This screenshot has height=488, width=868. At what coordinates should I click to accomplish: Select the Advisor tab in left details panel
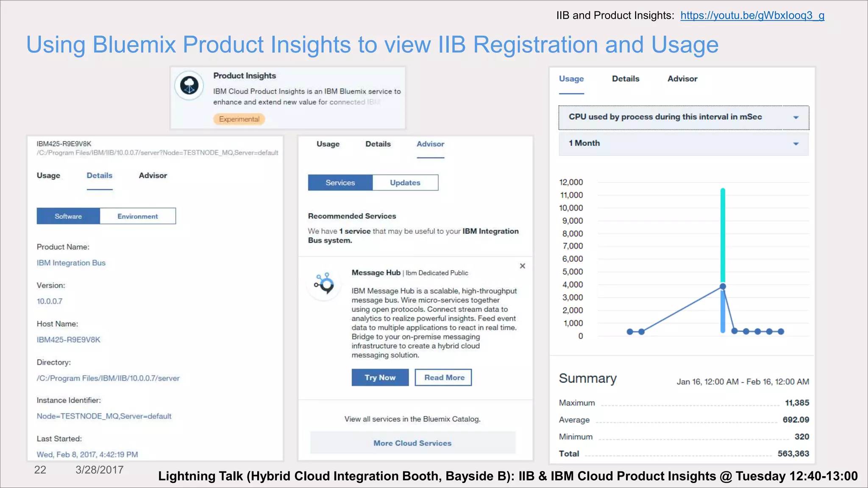tap(153, 175)
